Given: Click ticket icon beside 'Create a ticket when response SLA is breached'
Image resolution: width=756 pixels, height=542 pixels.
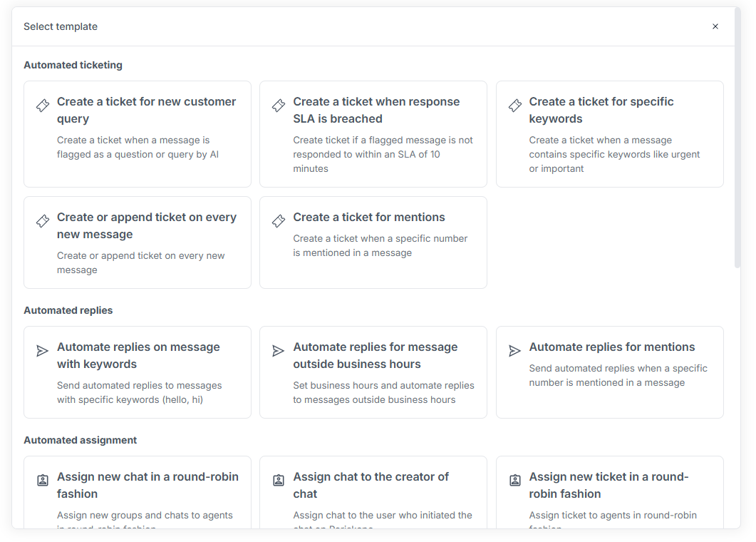Looking at the screenshot, I should pos(279,106).
